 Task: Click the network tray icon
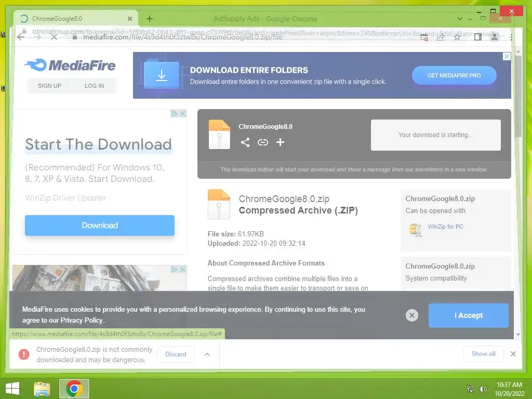click(471, 389)
